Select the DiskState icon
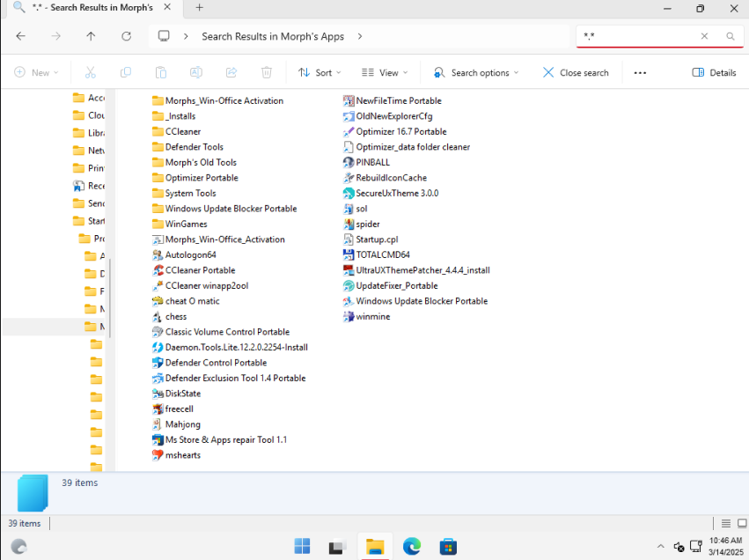 coord(158,394)
